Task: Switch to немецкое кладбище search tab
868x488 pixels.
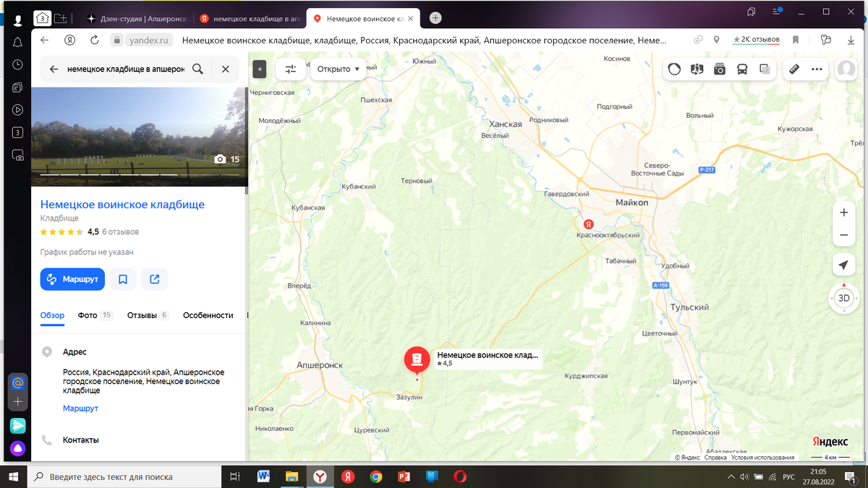Action: [x=250, y=18]
